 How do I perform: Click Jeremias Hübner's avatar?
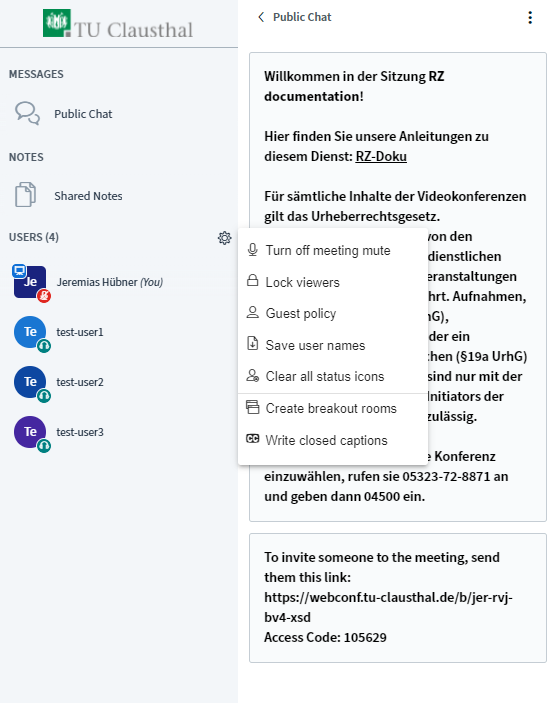(30, 282)
